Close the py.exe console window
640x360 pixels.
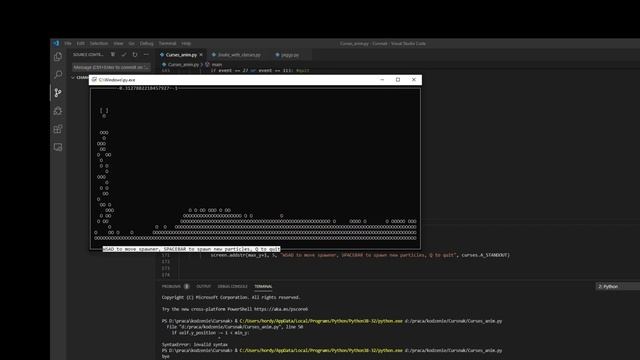click(x=414, y=80)
